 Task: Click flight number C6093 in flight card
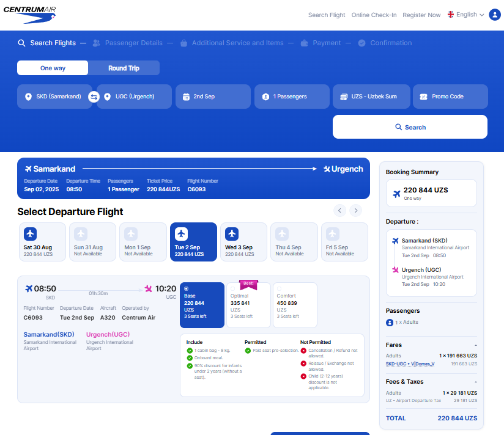pyautogui.click(x=33, y=318)
